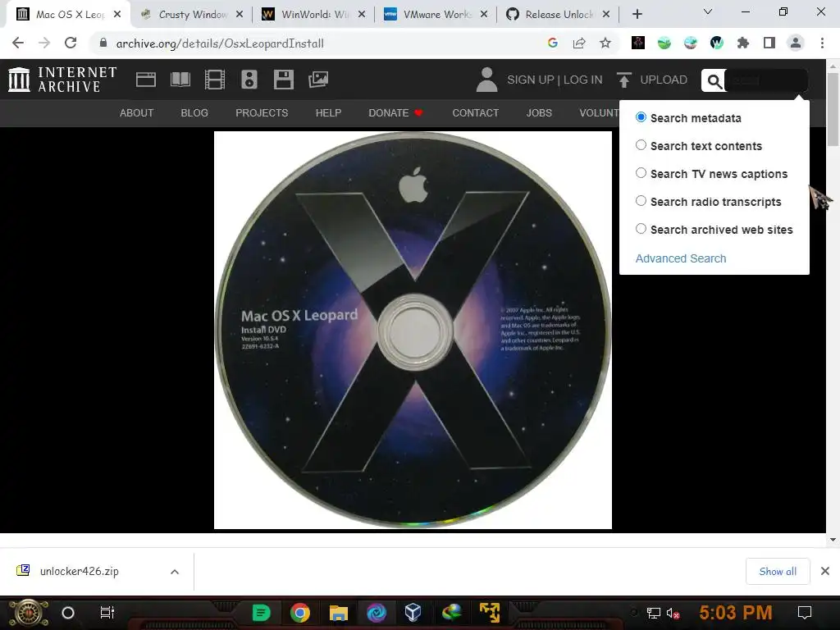Open the HELP menu item

tap(328, 113)
